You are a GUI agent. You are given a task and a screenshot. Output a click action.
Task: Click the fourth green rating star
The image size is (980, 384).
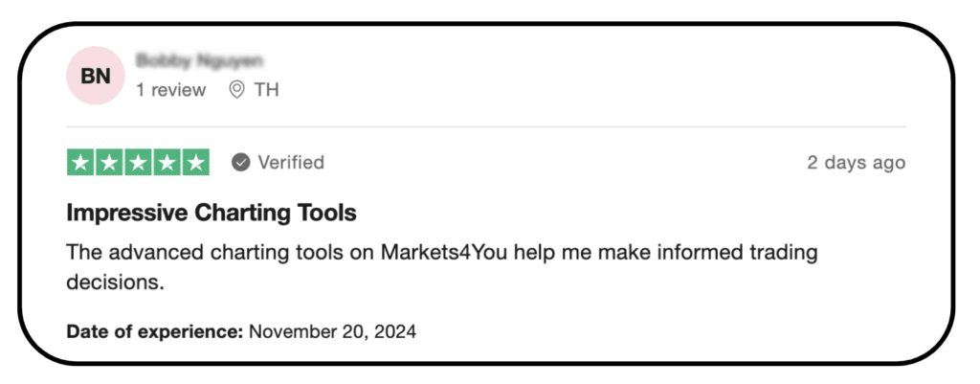167,163
